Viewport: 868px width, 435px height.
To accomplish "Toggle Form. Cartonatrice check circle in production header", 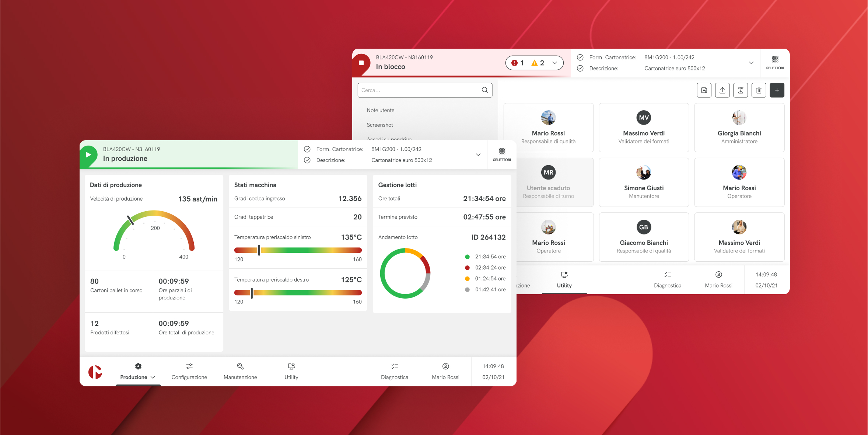I will click(x=307, y=149).
